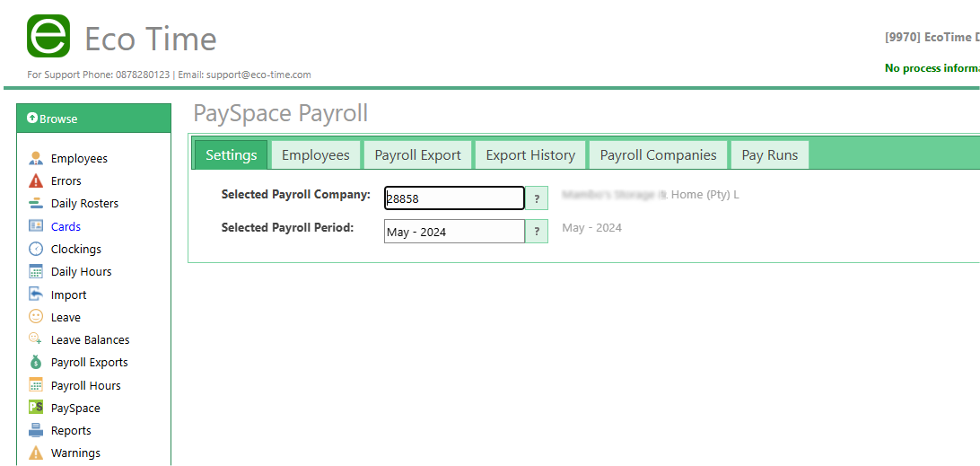980x466 pixels.
Task: Open Payroll Exports link
Action: [x=90, y=362]
